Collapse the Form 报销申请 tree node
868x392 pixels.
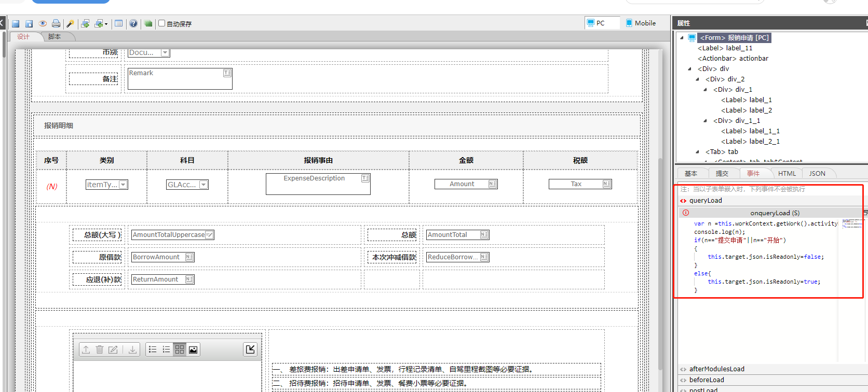click(682, 38)
